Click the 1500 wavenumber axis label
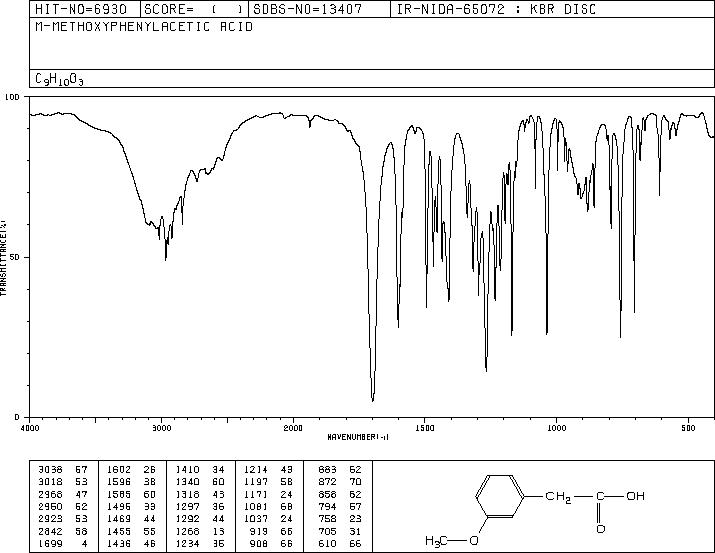Image resolution: width=715 pixels, height=553 pixels. pyautogui.click(x=425, y=428)
